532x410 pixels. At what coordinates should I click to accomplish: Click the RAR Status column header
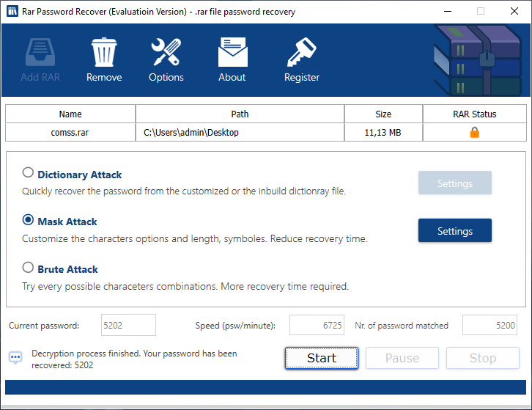[x=475, y=114]
